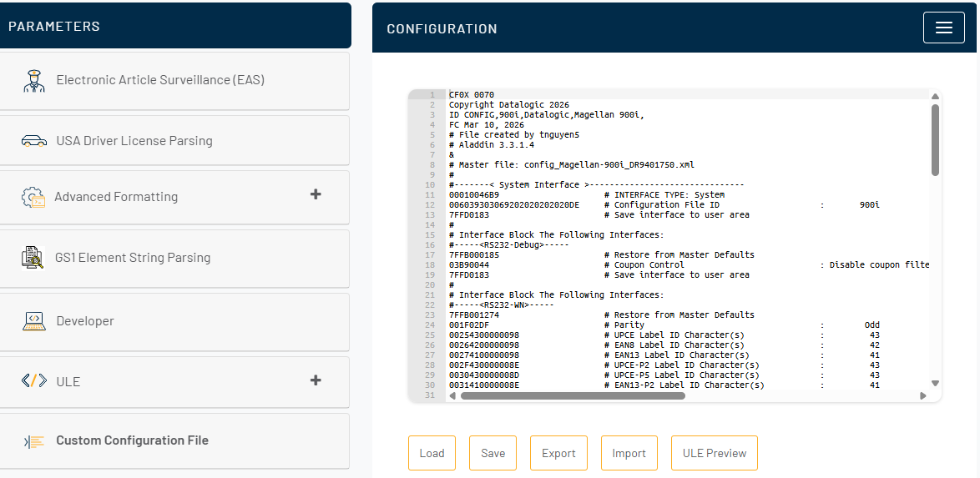Click the Advanced Formatting gear icon
The image size is (980, 478).
click(33, 198)
